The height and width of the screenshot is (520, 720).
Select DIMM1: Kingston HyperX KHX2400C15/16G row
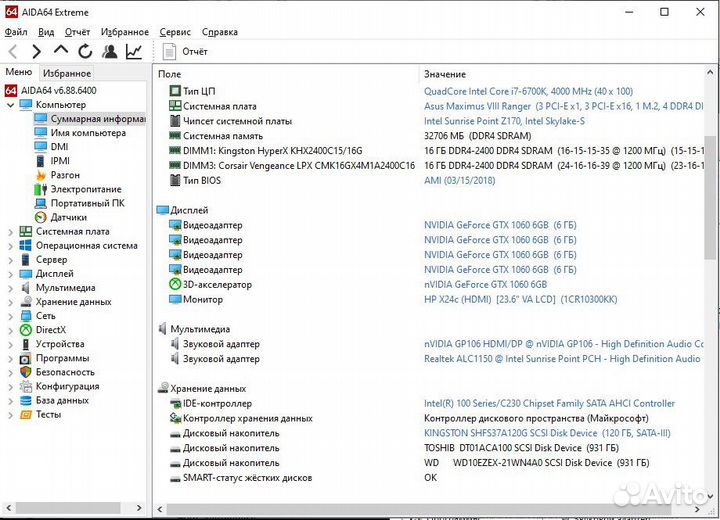tap(272, 151)
